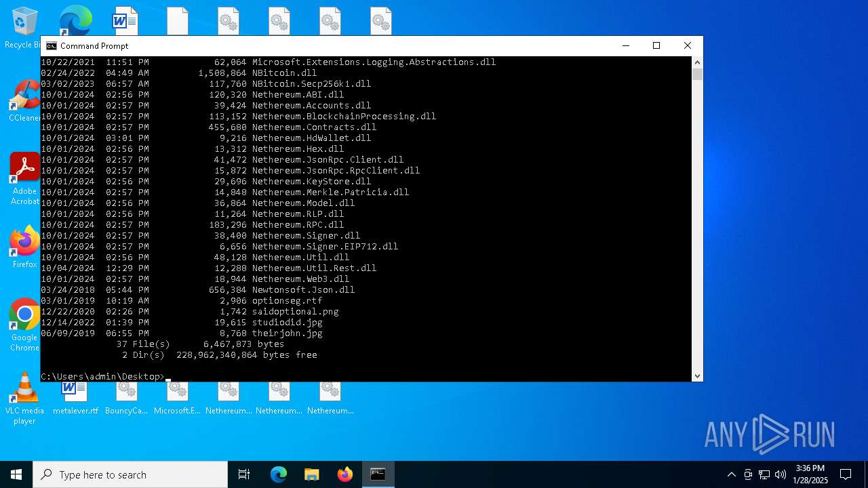
Task: Click the Nethereum.JsonRpc.Client.dll entry
Action: tap(328, 160)
